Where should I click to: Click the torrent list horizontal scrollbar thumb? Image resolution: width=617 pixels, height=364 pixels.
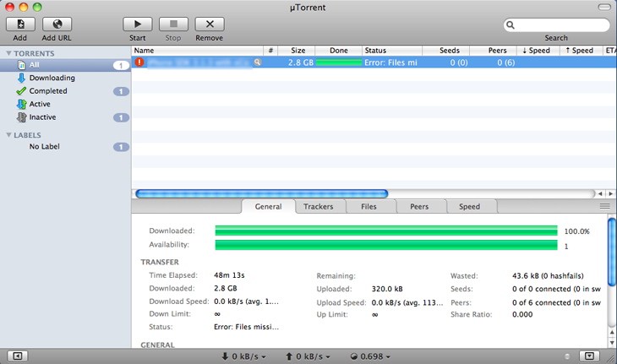262,193
